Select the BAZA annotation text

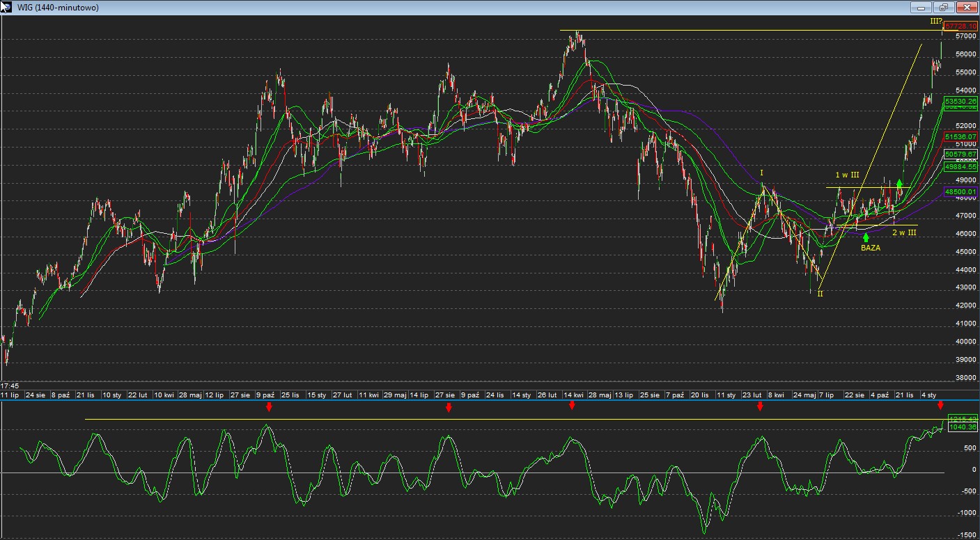[870, 247]
